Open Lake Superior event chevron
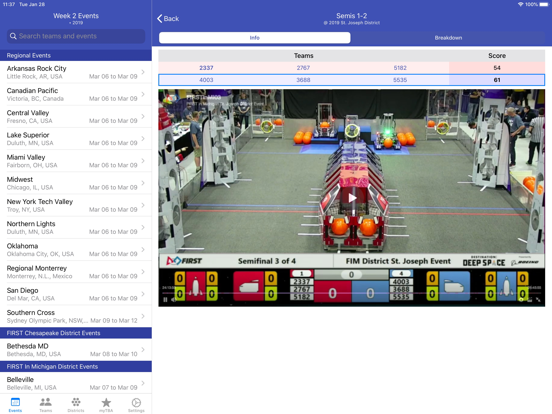This screenshot has height=414, width=552. [143, 138]
